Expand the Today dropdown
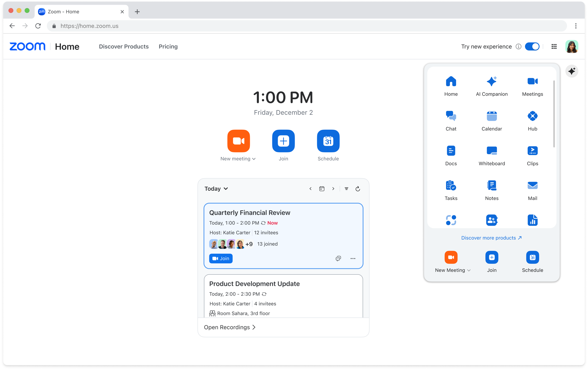This screenshot has width=588, height=370. tap(216, 189)
